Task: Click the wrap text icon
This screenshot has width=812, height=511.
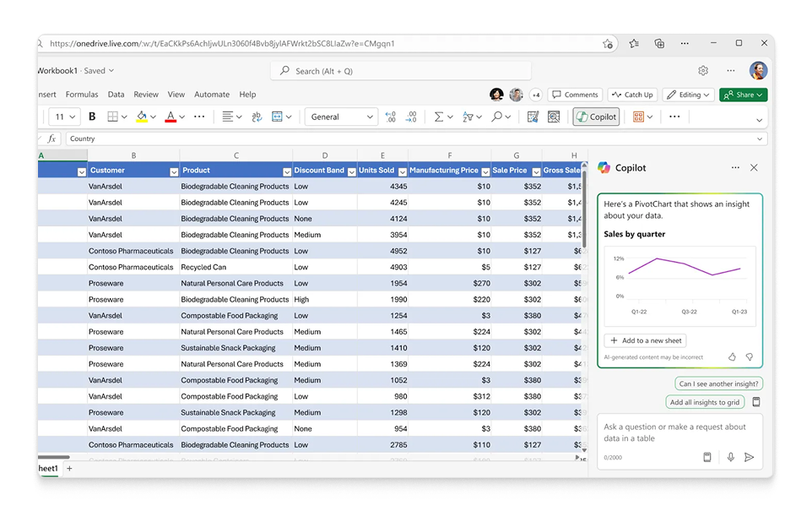Action: (257, 117)
